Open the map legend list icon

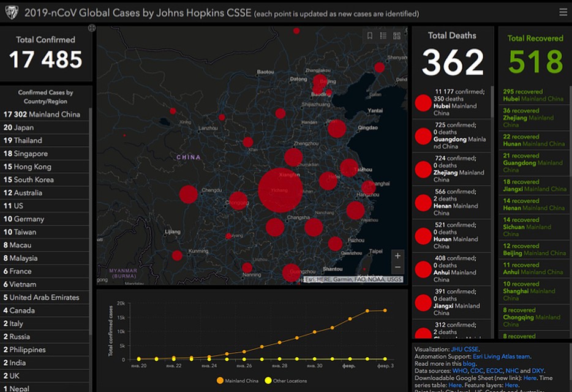coord(383,36)
